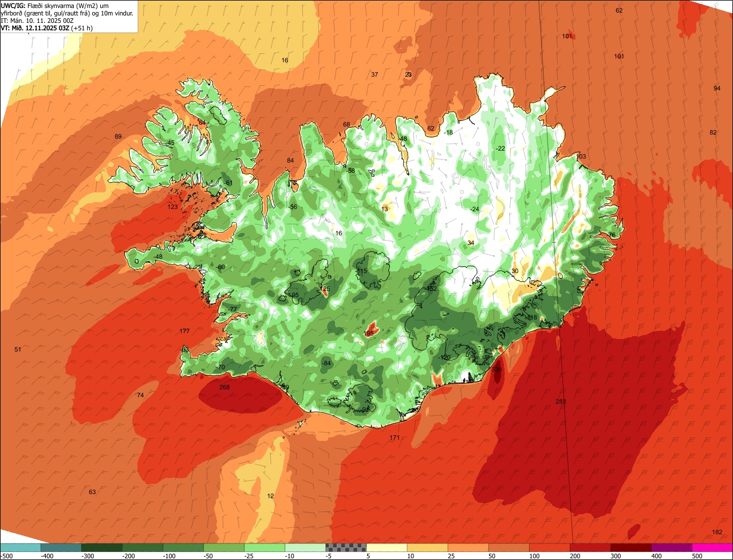733x560 pixels.
Task: Click the '34' value in east-central Iceland
Action: [471, 243]
